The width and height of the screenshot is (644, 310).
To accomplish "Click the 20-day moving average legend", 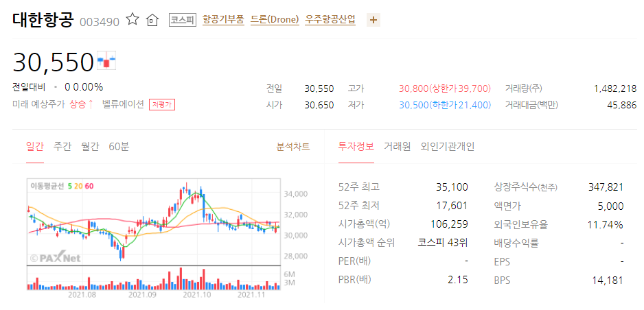I will click(x=78, y=186).
